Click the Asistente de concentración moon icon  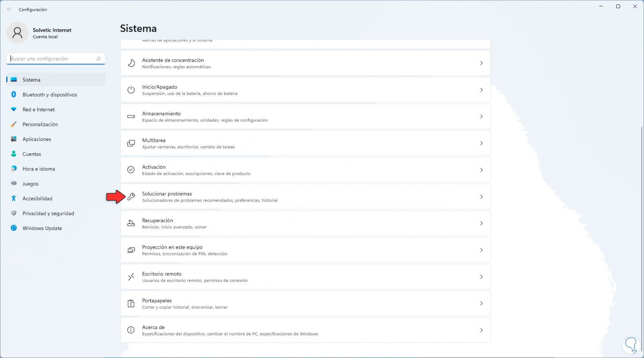pyautogui.click(x=131, y=63)
